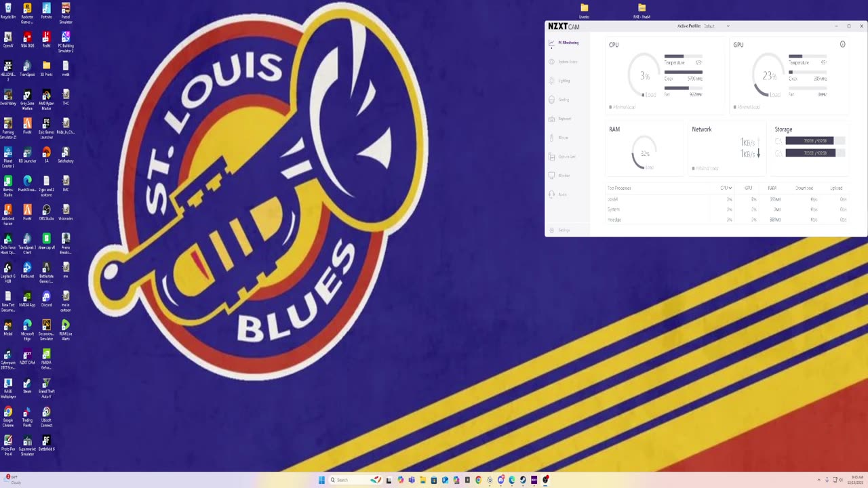Click the Monitor sidebar icon in NZXT CAM
868x488 pixels.
tap(552, 176)
